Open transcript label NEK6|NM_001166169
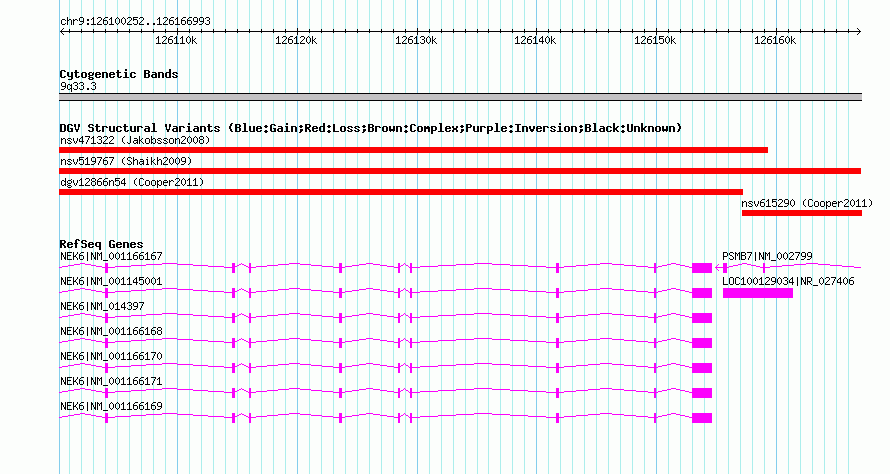Screen dimensions: 890x474 click(x=111, y=406)
